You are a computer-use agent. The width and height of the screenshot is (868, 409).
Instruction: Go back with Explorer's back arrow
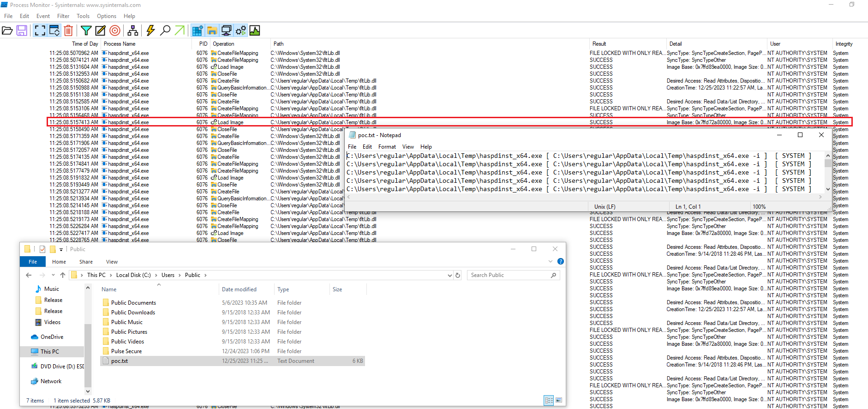pyautogui.click(x=29, y=275)
